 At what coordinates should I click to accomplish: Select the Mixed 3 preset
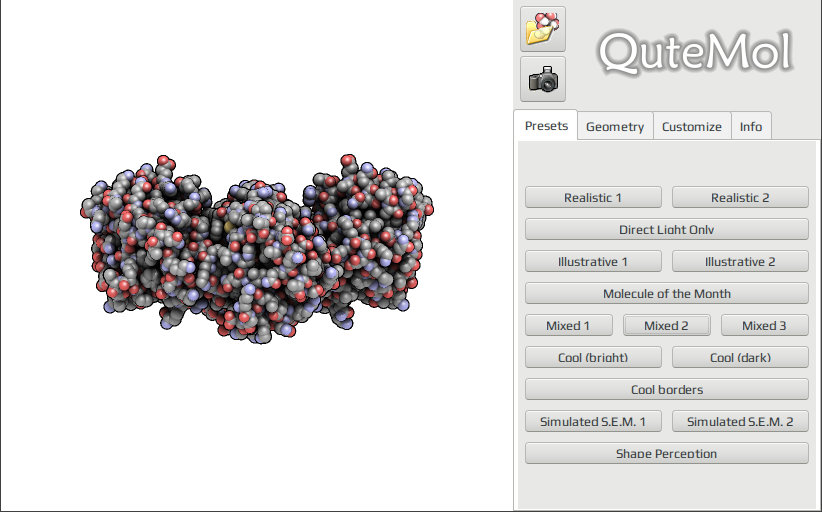click(764, 325)
